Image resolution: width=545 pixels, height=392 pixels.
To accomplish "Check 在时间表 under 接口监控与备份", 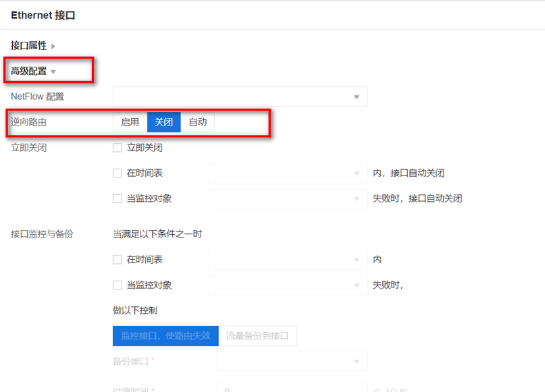I will click(x=118, y=260).
